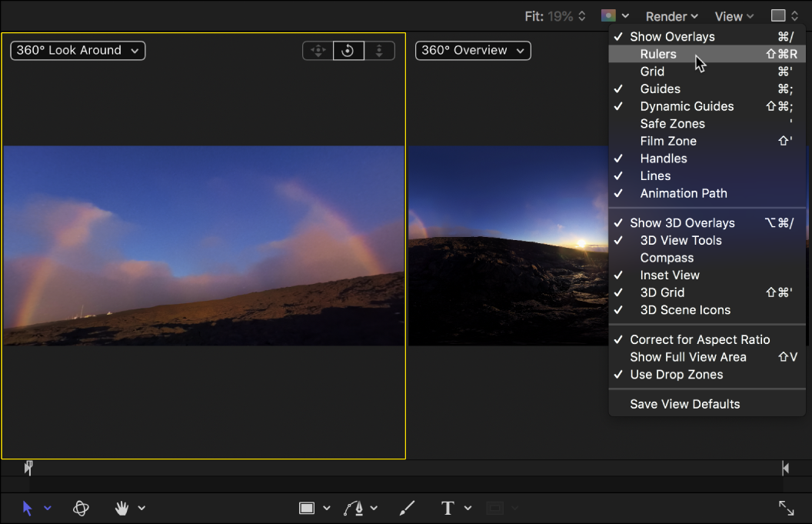Pick the Bezier pen tool
The height and width of the screenshot is (524, 812).
[354, 508]
